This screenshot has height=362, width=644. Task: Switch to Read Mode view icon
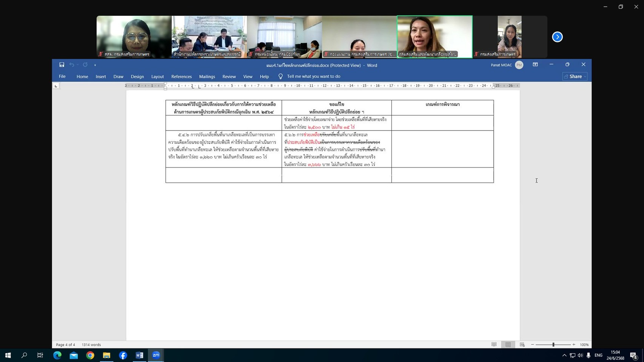tap(494, 345)
